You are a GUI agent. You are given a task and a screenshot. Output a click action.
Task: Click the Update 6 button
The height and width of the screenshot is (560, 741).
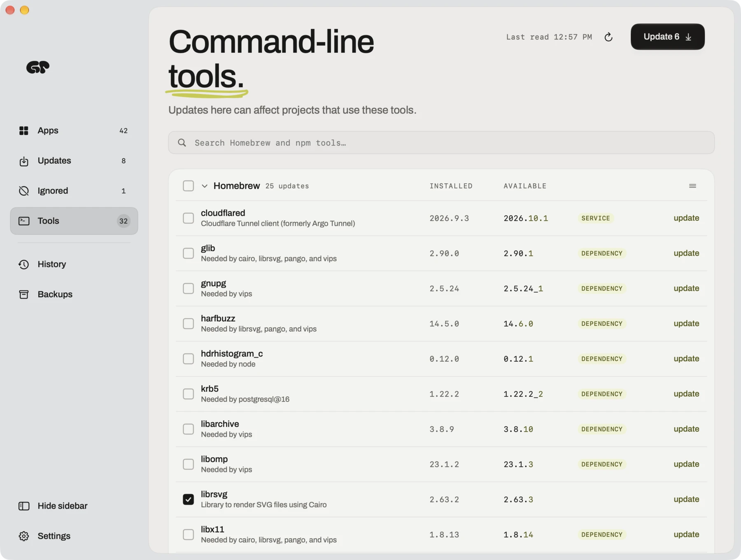668,37
